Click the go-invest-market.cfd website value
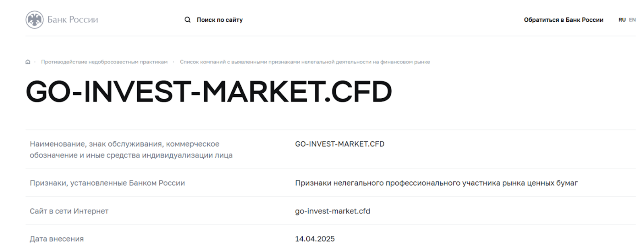 click(x=332, y=211)
